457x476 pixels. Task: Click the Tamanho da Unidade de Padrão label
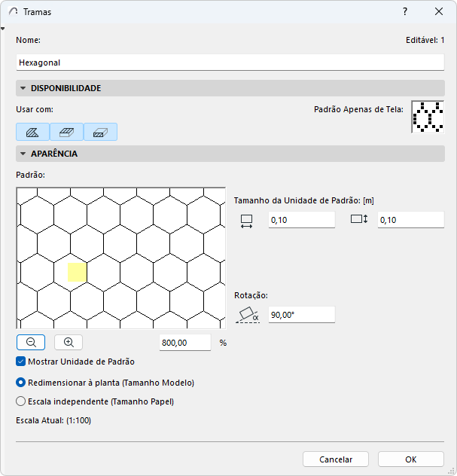(x=303, y=200)
